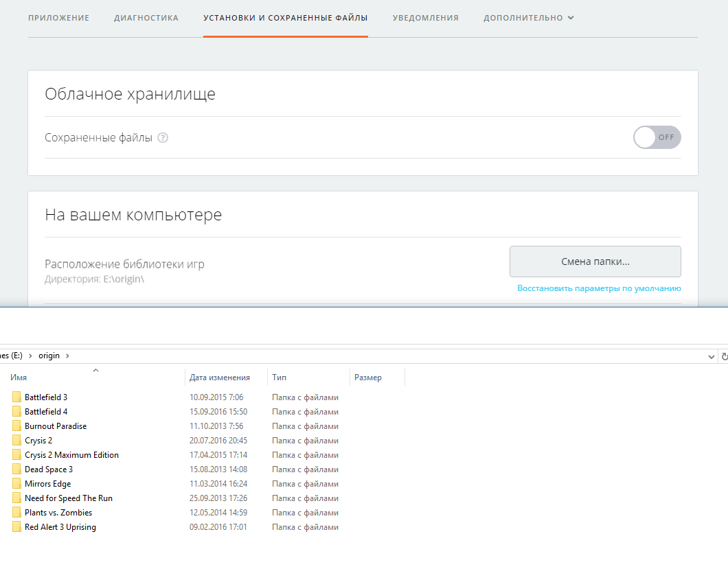Click the date 11.10.2013 7:56
728x569 pixels.
click(216, 426)
